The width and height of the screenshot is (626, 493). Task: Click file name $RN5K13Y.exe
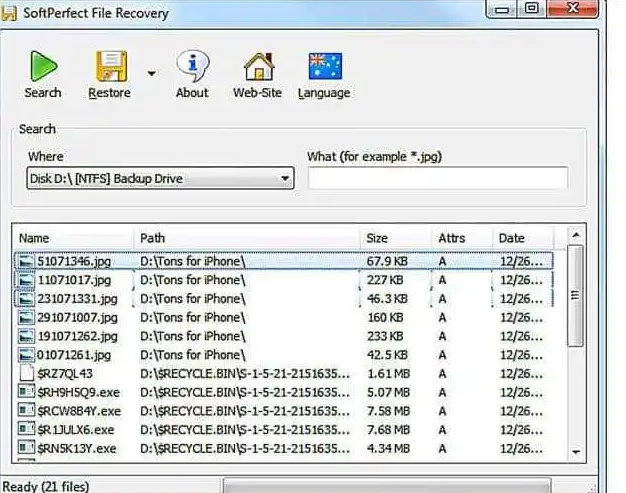[x=77, y=449]
